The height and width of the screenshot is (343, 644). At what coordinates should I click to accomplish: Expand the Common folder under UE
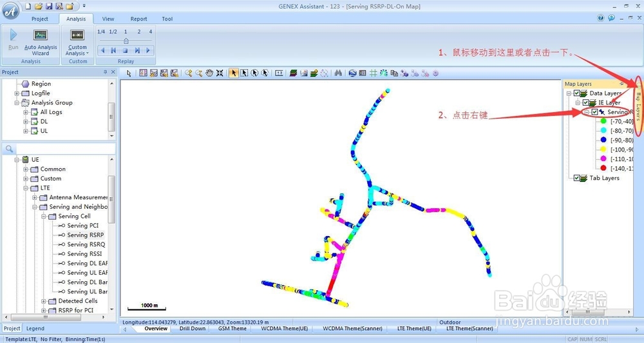[x=26, y=169]
